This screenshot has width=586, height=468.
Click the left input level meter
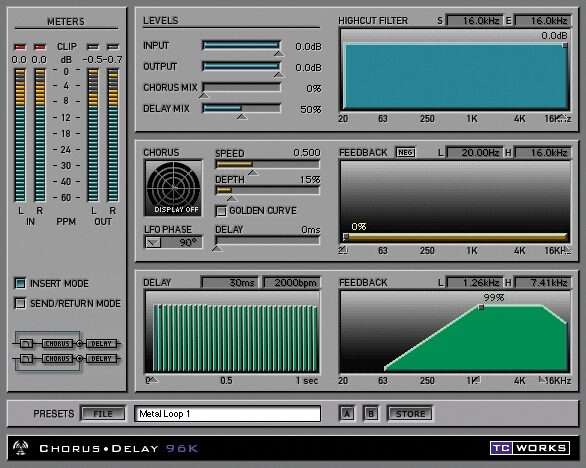pos(20,135)
